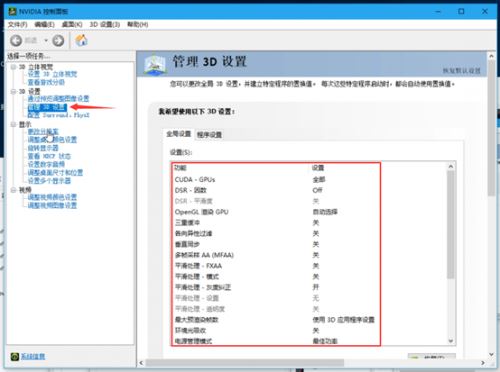
Task: Open 配置 Surround、PhysX tree item
Action: pyautogui.click(x=59, y=115)
